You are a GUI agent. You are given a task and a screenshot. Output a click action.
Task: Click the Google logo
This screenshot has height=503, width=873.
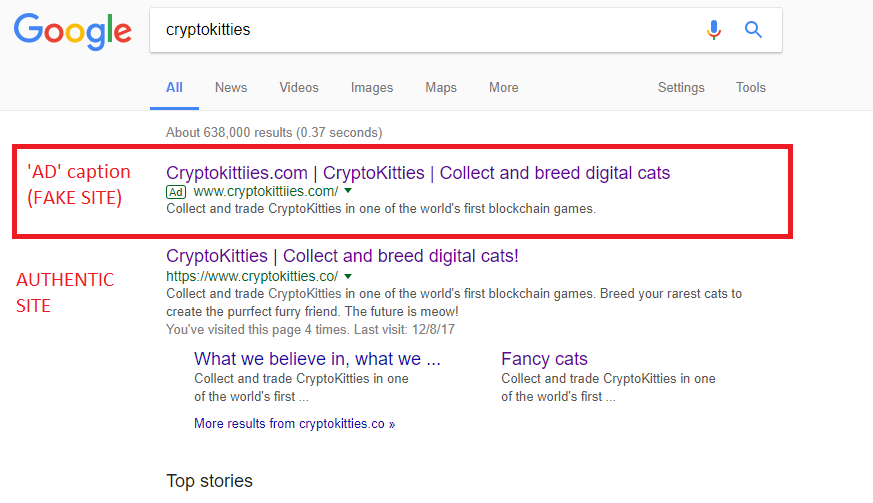[x=72, y=31]
